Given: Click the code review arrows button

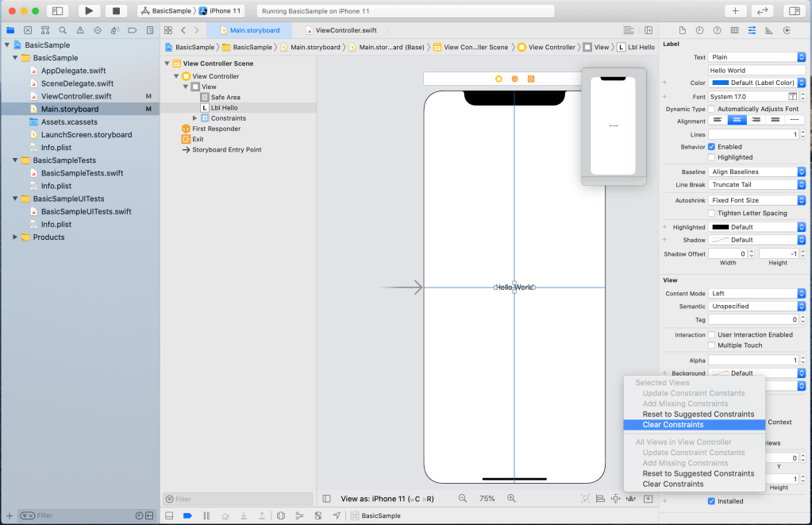Looking at the screenshot, I should click(x=763, y=11).
